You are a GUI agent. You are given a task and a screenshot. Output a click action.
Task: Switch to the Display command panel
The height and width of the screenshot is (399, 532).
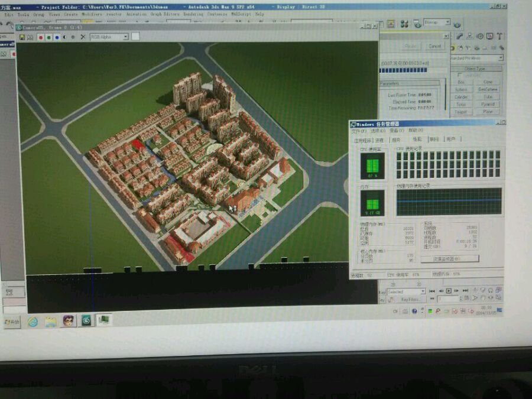coord(489,36)
